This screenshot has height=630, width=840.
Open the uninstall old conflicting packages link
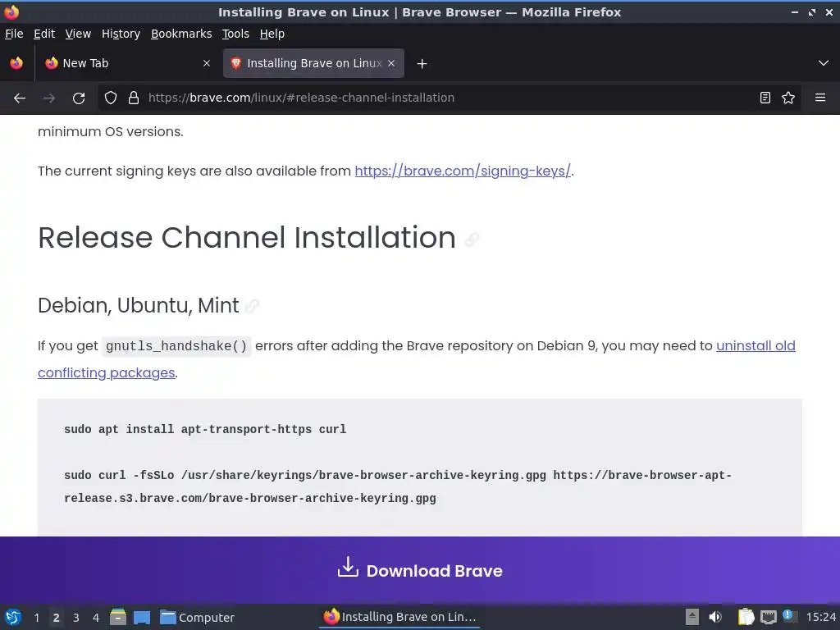756,345
